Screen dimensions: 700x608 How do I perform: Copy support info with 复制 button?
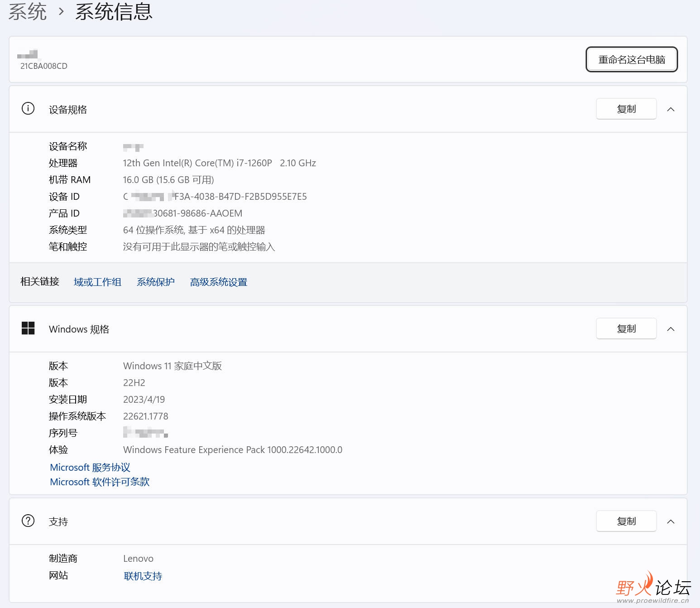coord(626,521)
